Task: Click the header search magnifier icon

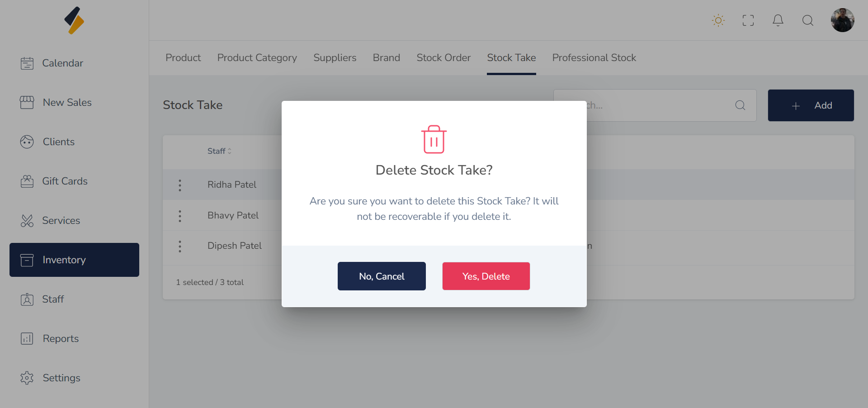Action: [x=807, y=20]
